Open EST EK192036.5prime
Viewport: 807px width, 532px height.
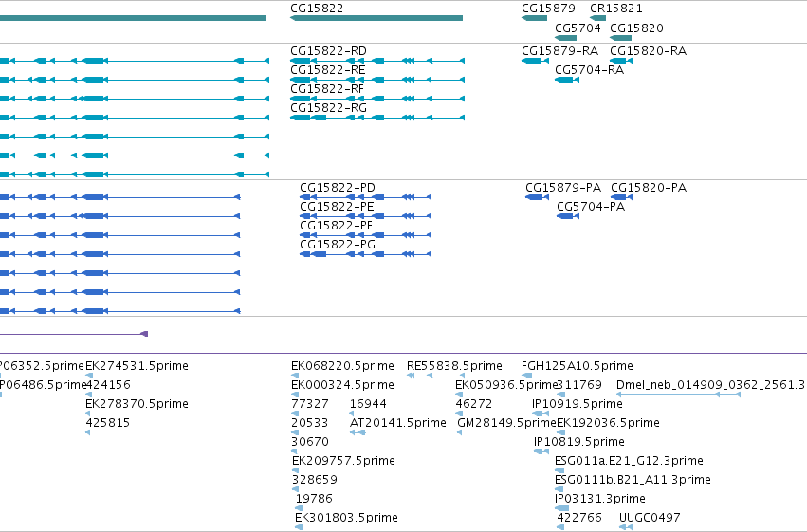tap(609, 423)
